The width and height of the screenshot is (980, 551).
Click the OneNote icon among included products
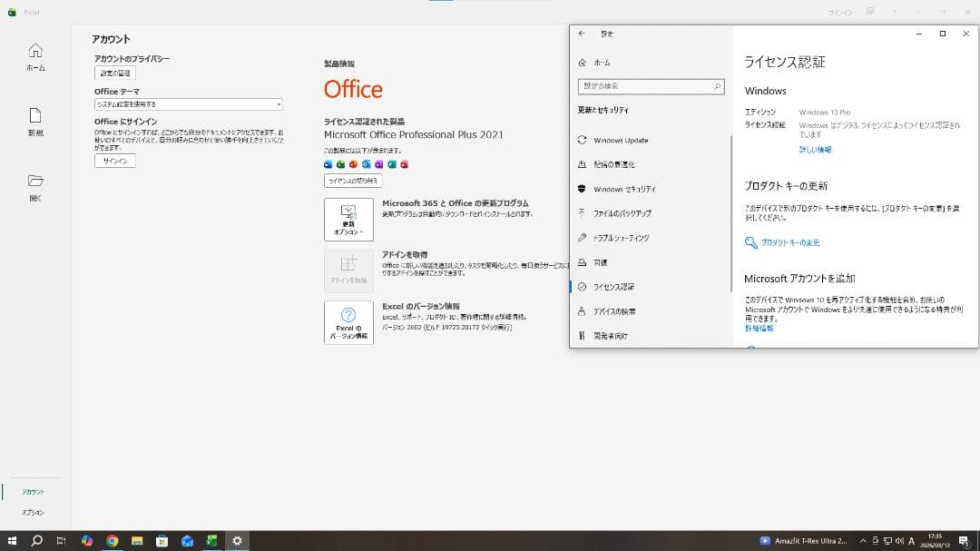coord(377,164)
